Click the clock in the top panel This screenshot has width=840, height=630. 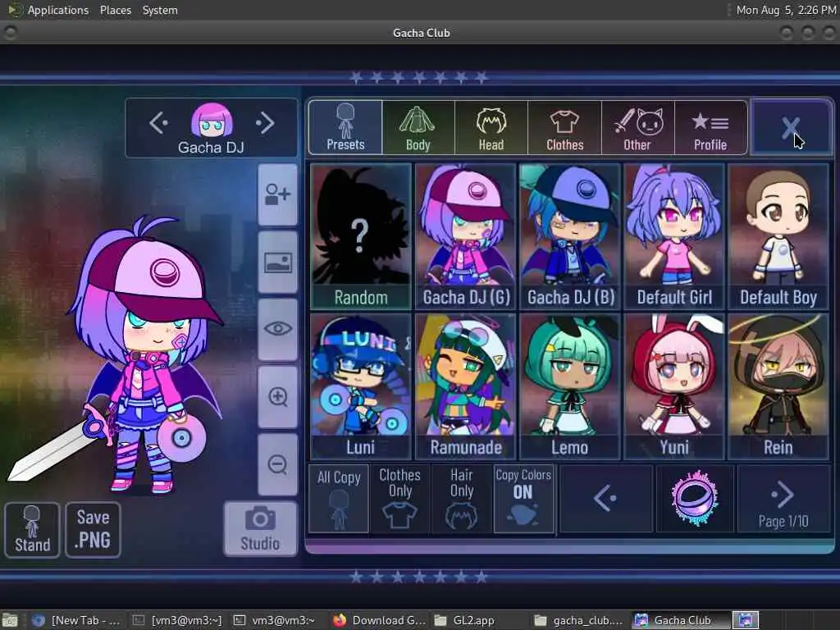(785, 10)
